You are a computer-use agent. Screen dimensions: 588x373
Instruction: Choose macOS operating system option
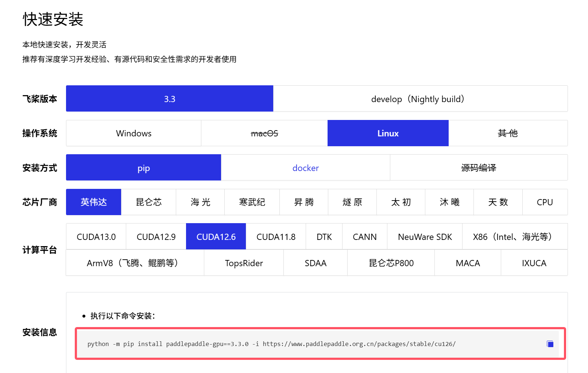coord(264,133)
